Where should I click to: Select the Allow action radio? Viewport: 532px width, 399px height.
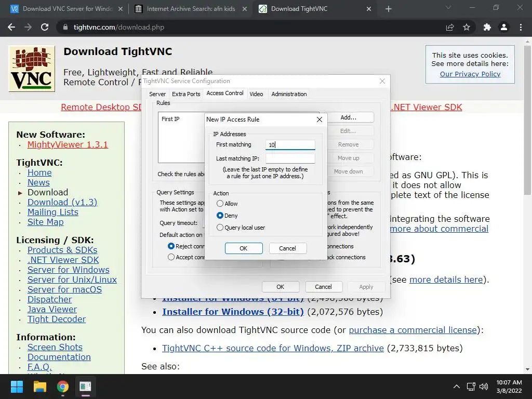(x=220, y=204)
